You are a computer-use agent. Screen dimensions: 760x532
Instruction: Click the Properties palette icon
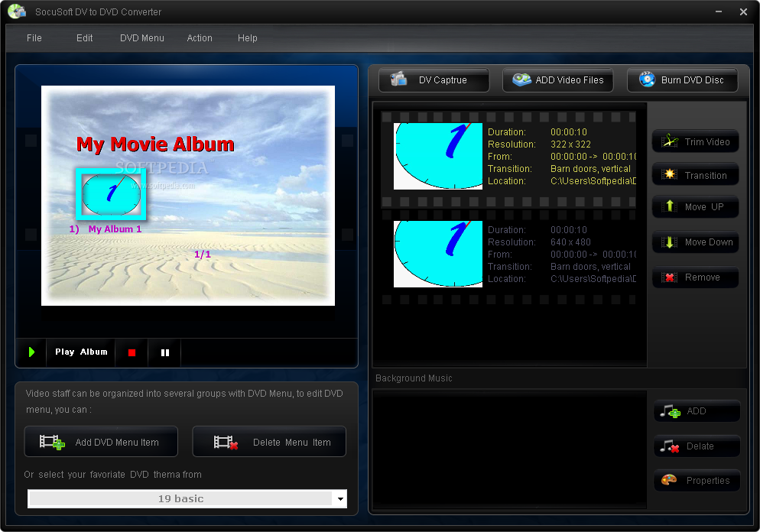[669, 480]
